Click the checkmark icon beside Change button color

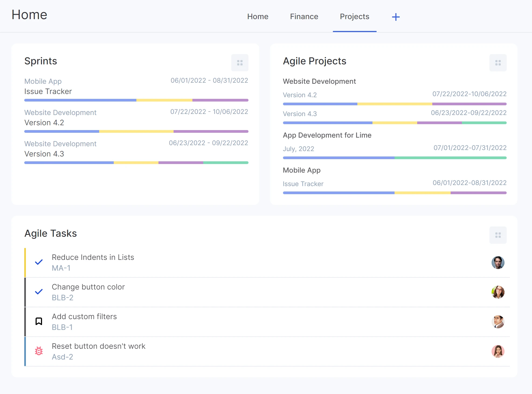tap(39, 292)
